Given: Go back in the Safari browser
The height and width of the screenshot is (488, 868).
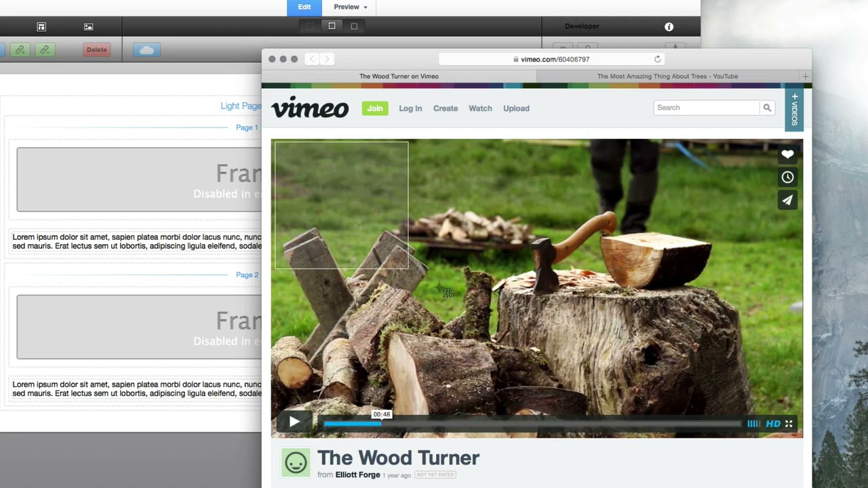Looking at the screenshot, I should click(x=312, y=59).
